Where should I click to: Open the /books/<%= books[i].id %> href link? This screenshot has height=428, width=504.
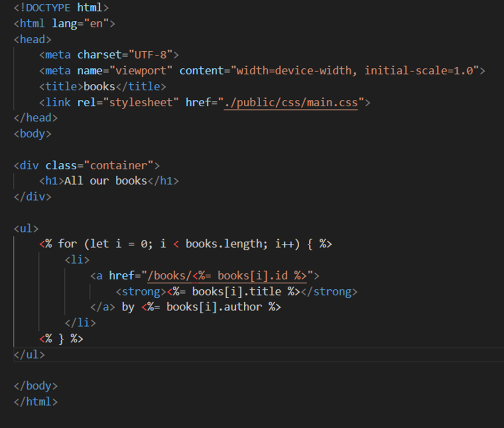227,275
